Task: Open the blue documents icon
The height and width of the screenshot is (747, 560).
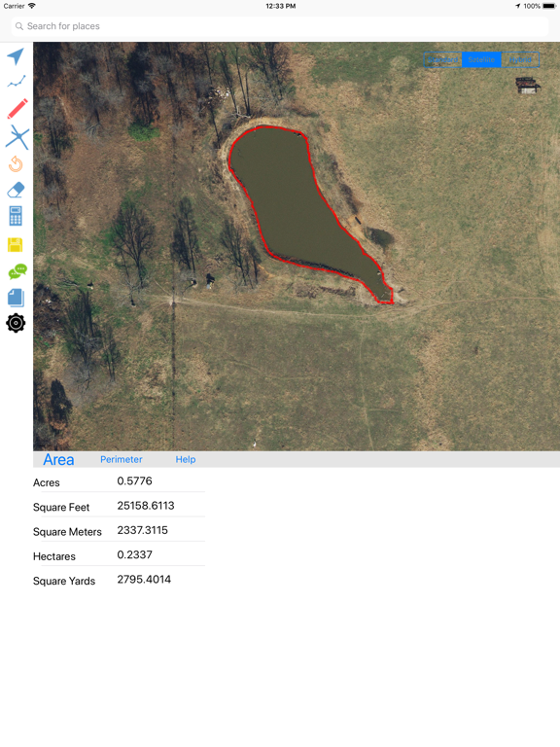Action: tap(16, 298)
